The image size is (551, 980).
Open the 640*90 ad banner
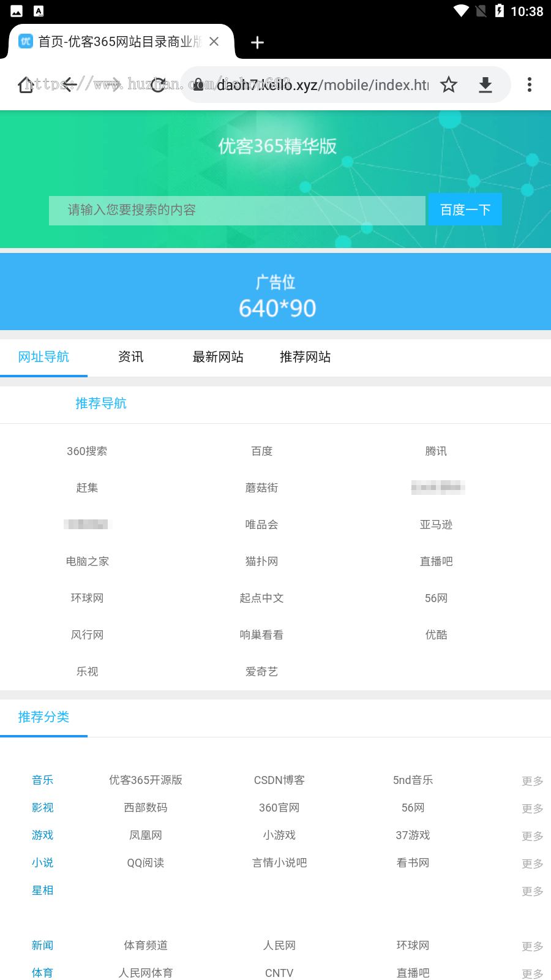pos(275,292)
